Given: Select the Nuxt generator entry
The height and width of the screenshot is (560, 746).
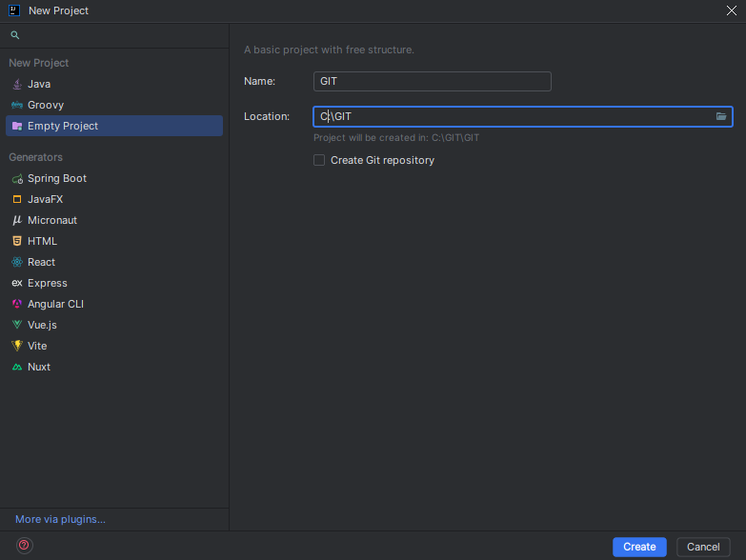Looking at the screenshot, I should tap(38, 367).
